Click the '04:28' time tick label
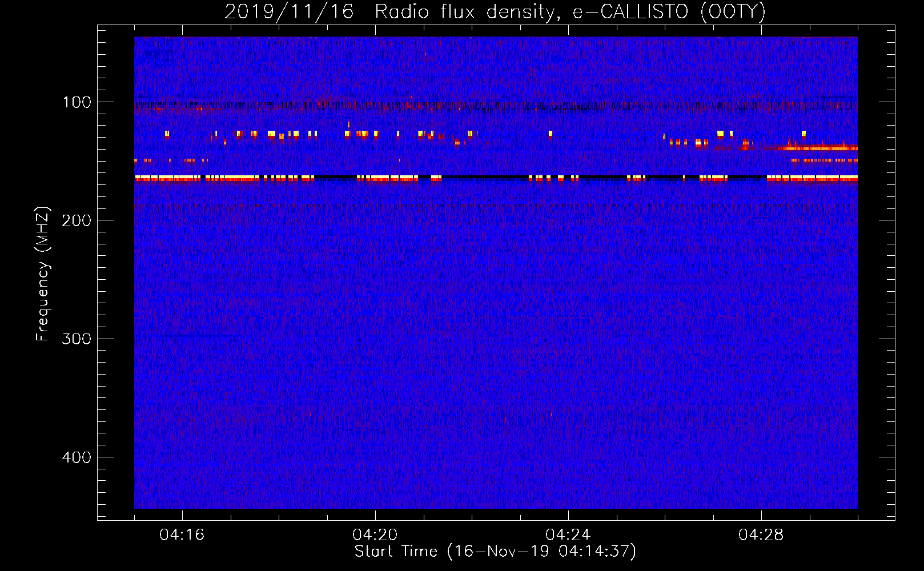 tap(761, 535)
